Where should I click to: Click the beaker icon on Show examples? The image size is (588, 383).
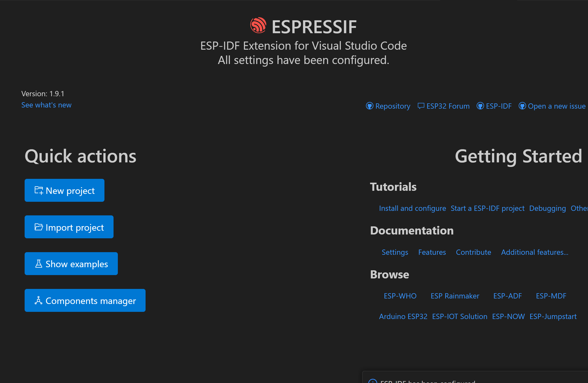38,264
